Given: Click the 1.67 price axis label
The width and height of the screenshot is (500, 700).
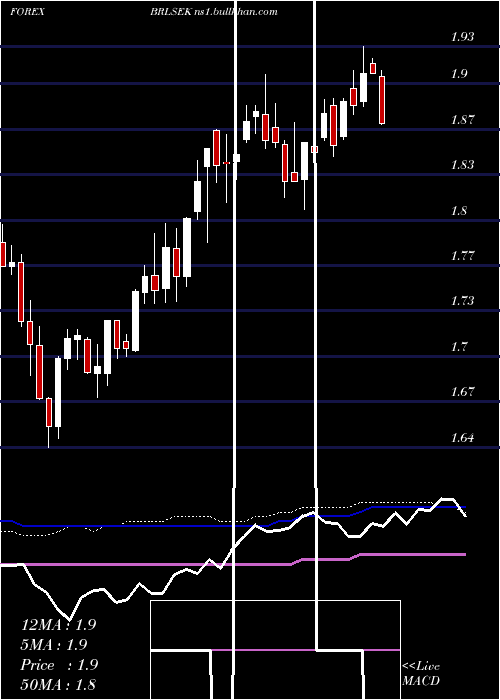Looking at the screenshot, I should [462, 392].
